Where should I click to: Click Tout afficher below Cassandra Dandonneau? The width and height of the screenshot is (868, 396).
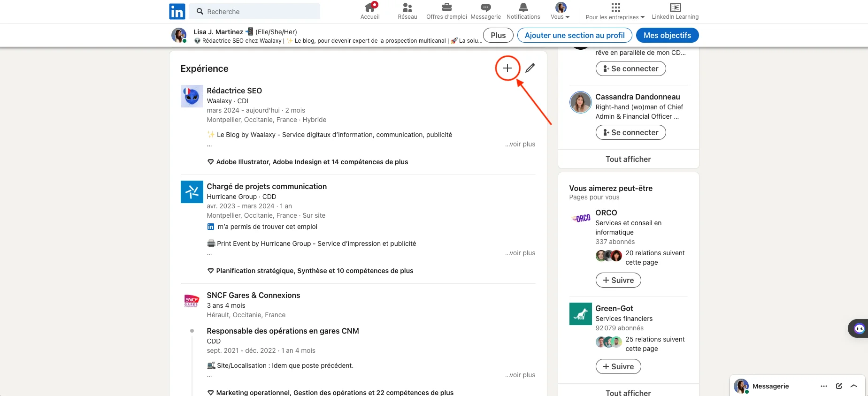(x=628, y=159)
